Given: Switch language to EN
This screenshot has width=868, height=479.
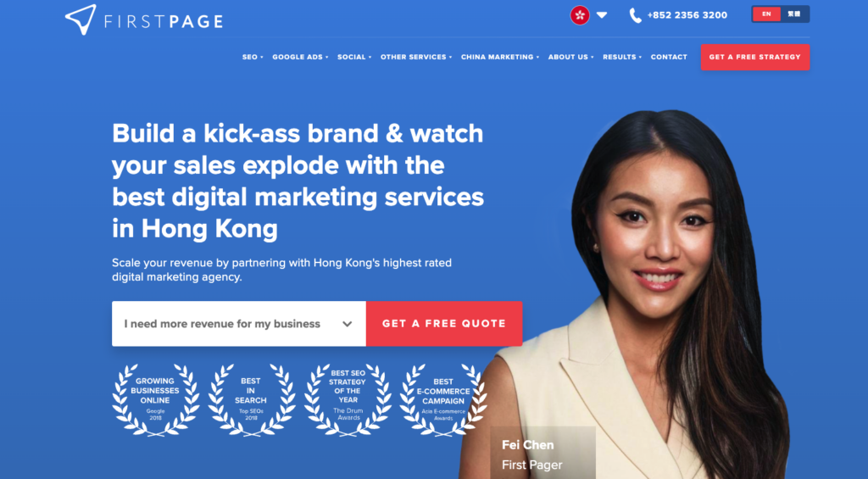Looking at the screenshot, I should [x=766, y=14].
